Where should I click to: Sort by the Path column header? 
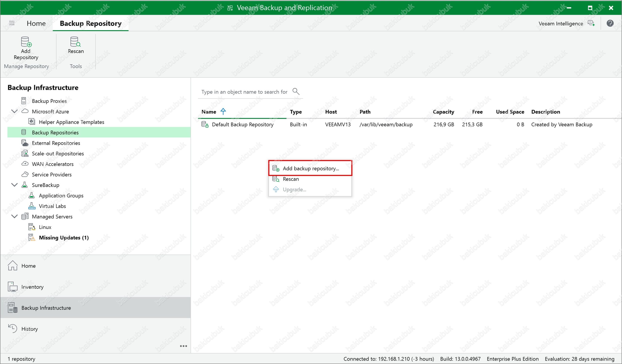point(365,112)
